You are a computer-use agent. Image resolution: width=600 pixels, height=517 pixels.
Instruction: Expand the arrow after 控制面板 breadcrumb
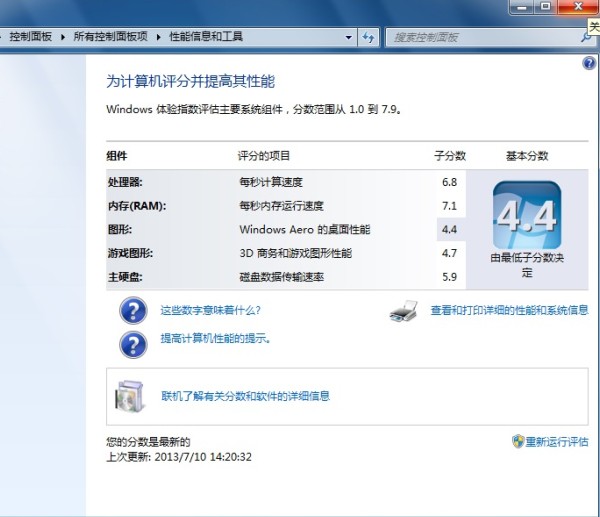(x=63, y=37)
